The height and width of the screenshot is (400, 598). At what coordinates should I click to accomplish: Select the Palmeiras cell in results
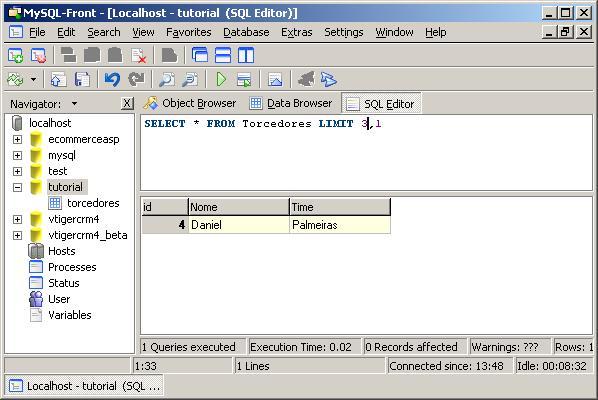click(x=340, y=225)
